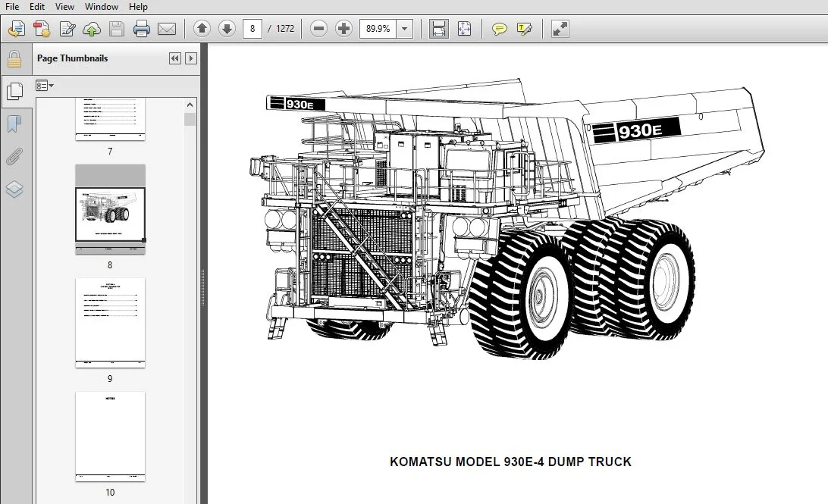Screen dimensions: 828x504
Task: Toggle read mode fullscreen icon
Action: tap(560, 29)
